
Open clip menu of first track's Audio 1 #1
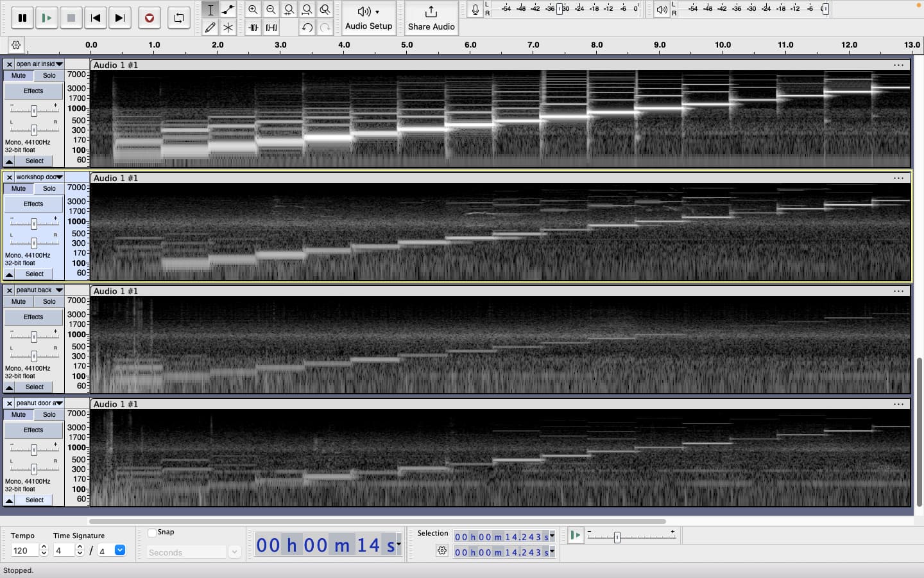pyautogui.click(x=898, y=65)
